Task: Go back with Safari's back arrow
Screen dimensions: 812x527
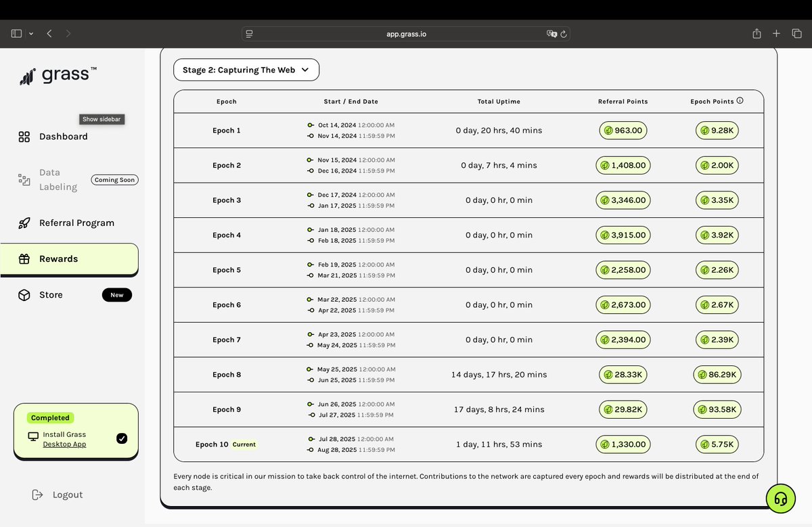Action: [x=49, y=33]
